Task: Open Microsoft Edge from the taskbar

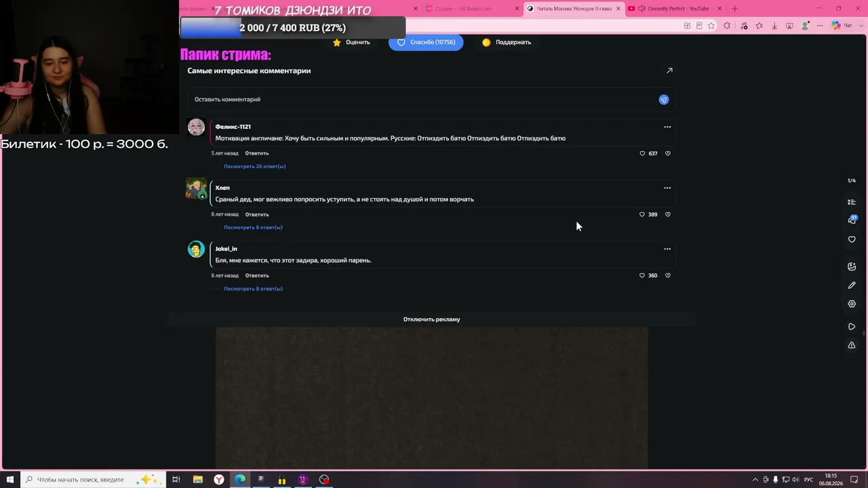Action: 240,479
